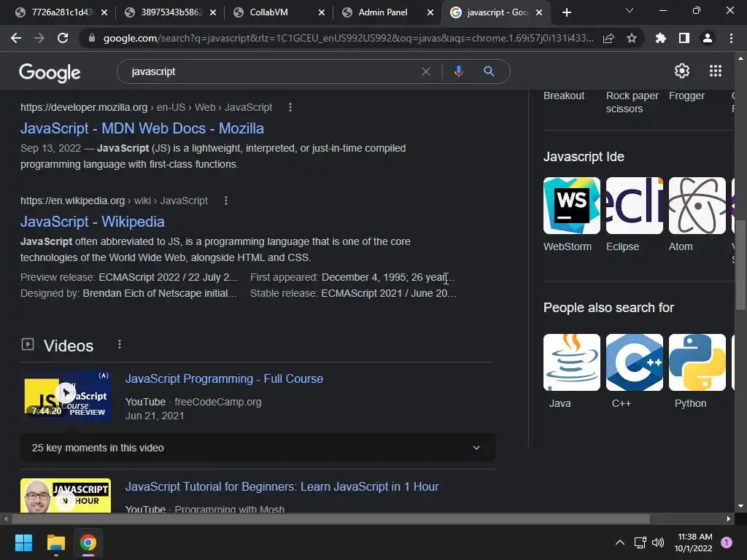Click the Brendan Eich designer text
The width and height of the screenshot is (747, 560).
pyautogui.click(x=160, y=293)
